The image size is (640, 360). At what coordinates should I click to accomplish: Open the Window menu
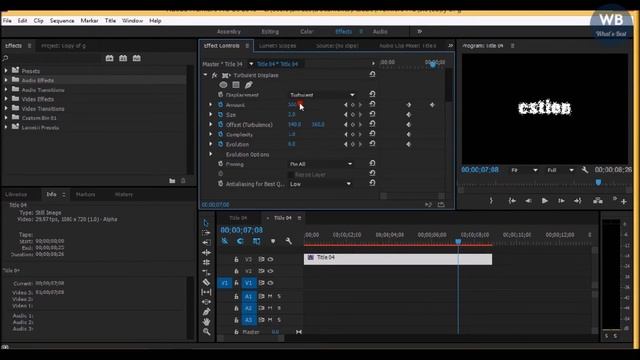click(x=132, y=20)
